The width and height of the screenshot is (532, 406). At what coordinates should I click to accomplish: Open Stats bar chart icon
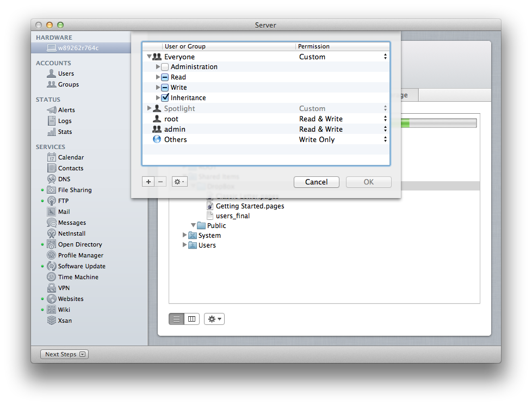(x=52, y=132)
